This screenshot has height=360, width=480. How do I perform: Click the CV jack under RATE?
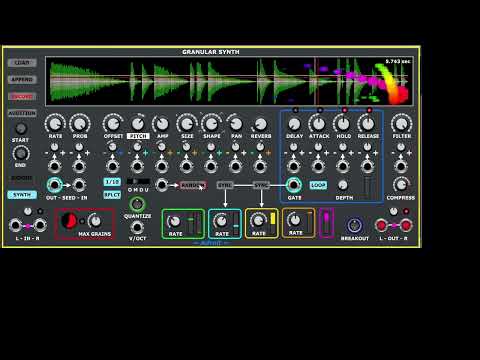tap(54, 166)
